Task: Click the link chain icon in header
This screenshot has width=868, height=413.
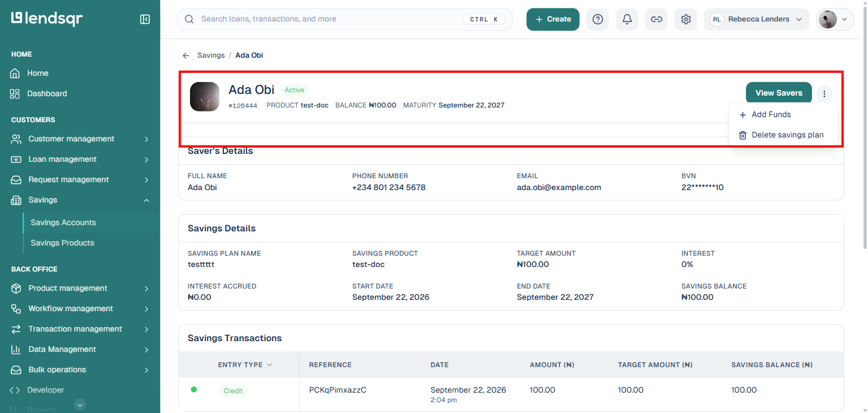Action: click(657, 19)
